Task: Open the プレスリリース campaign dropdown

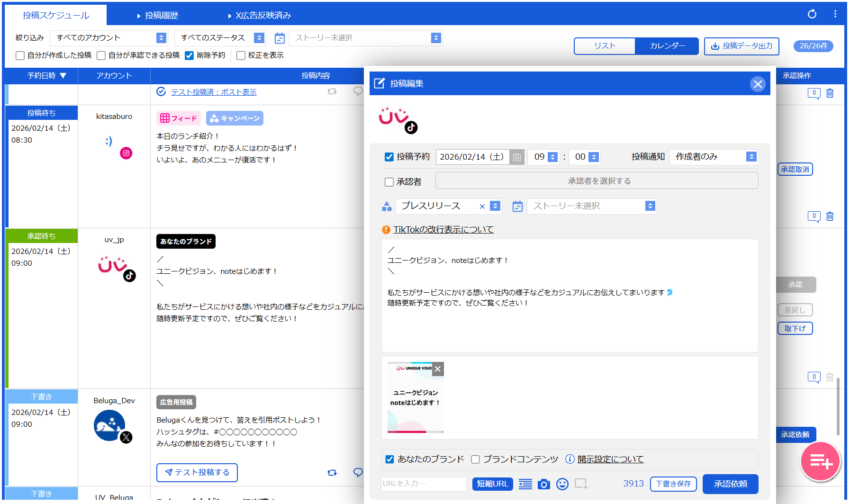Action: click(x=495, y=206)
